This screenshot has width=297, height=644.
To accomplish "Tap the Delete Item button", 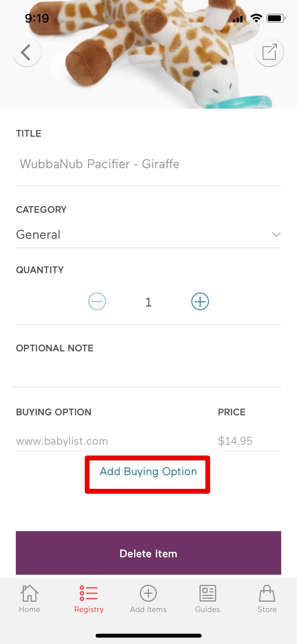I will pyautogui.click(x=148, y=553).
